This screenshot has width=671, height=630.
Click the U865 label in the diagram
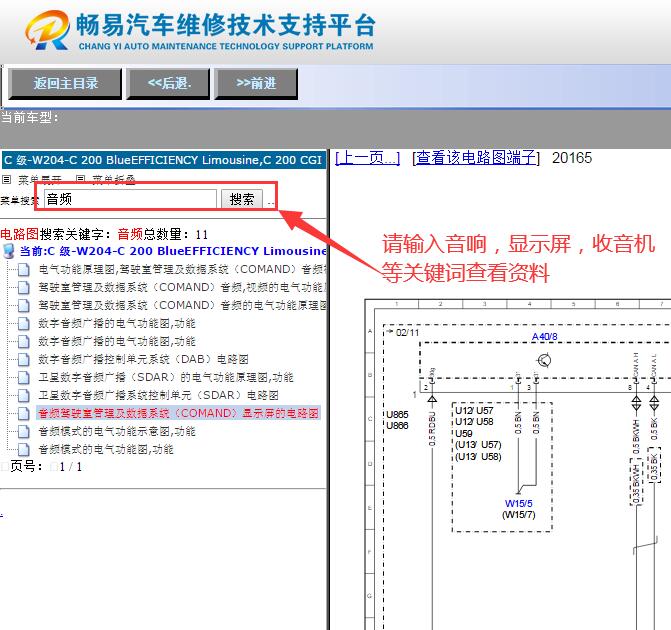click(397, 415)
